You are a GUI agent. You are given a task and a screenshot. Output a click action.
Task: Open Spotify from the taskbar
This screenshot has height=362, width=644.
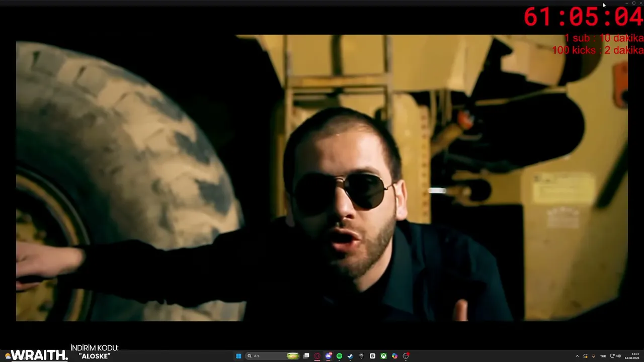[339, 356]
